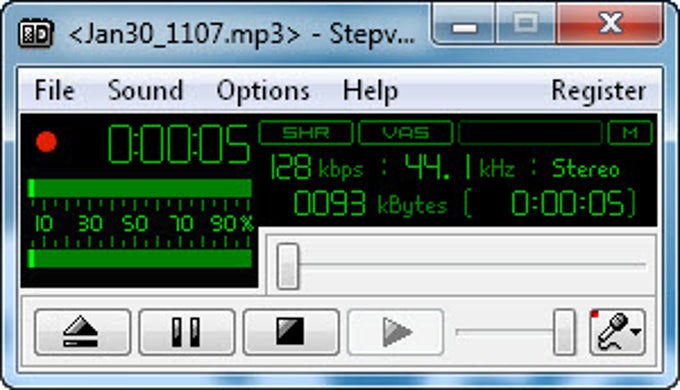Viewport: 680px width, 390px height.
Task: Click the 50 mark on level scale
Action: pos(134,223)
